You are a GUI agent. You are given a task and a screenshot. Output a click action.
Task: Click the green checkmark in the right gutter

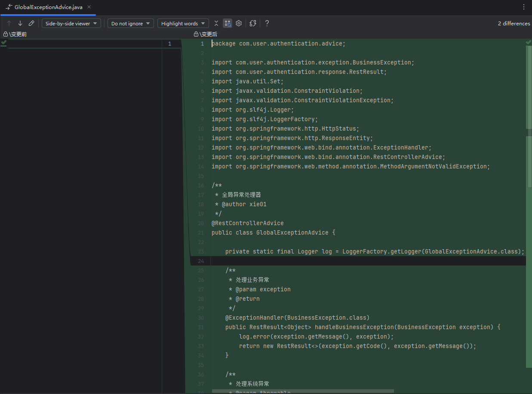pyautogui.click(x=529, y=43)
